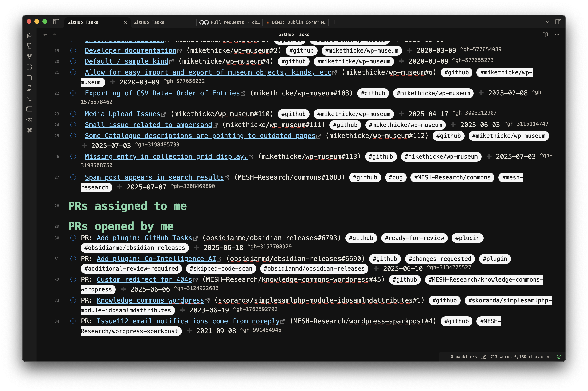The height and width of the screenshot is (391, 588).
Task: Check the Default / sample kind task checkbox
Action: [x=73, y=61]
